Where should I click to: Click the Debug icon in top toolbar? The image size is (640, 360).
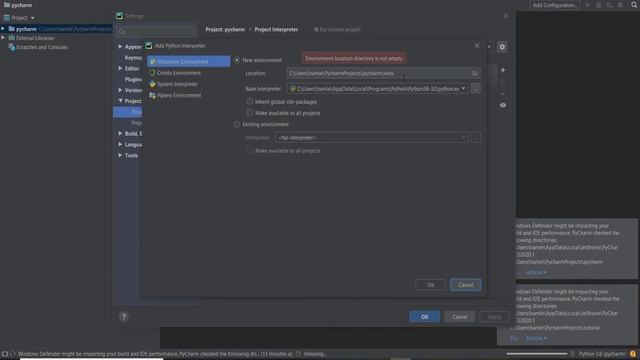coord(599,5)
